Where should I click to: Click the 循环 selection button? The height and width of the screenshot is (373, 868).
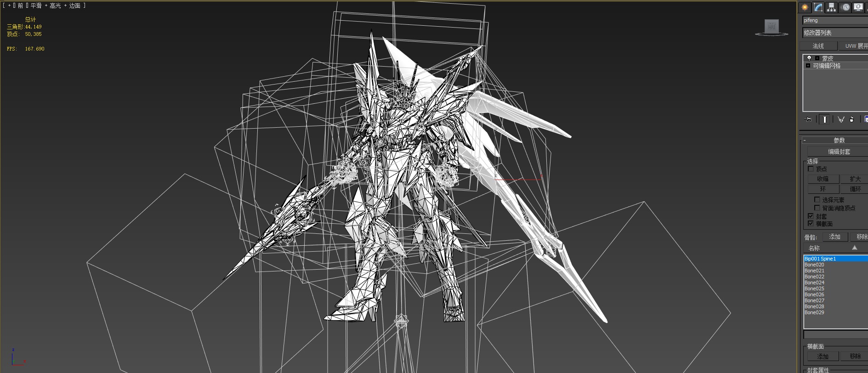855,189
